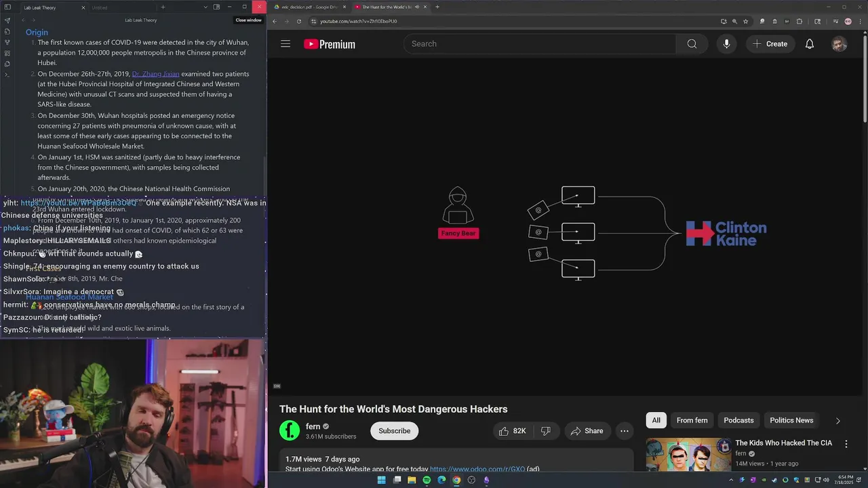Add new tab in Obsidian
The height and width of the screenshot is (488, 868).
[x=163, y=7]
